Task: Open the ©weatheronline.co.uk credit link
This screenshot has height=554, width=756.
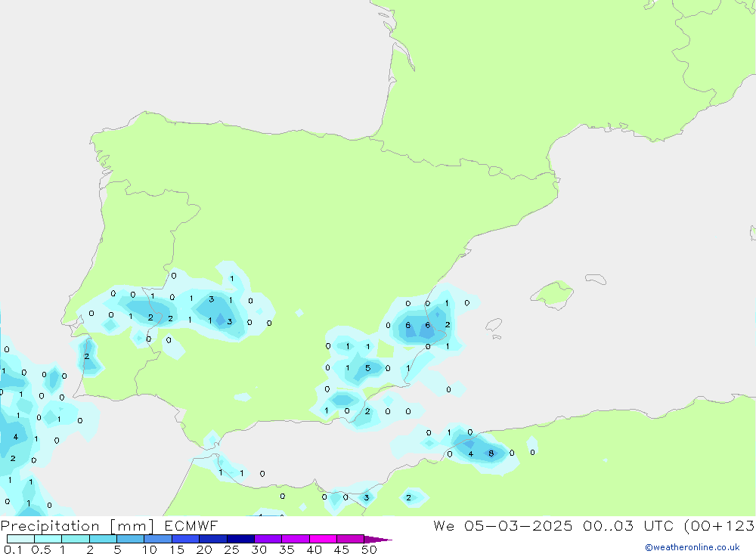Action: point(692,547)
